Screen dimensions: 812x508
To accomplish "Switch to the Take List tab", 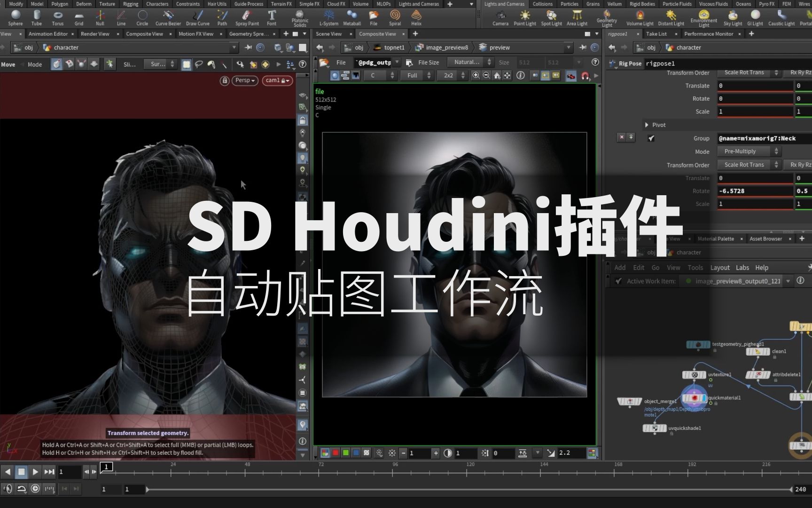I will [x=656, y=34].
